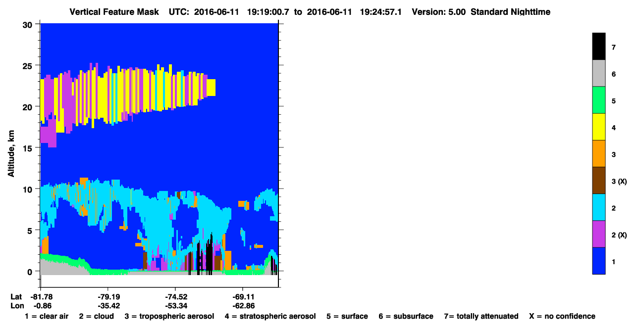Click the 'Lat' row label

pos(16,297)
